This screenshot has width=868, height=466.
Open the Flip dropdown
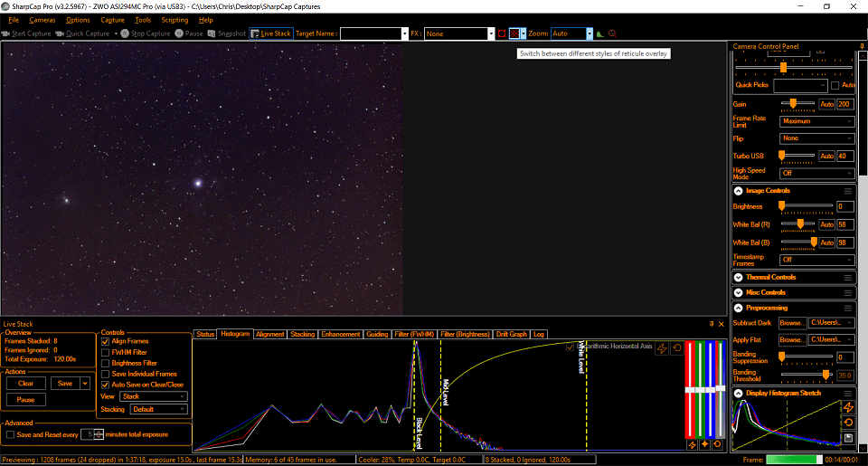pos(816,138)
